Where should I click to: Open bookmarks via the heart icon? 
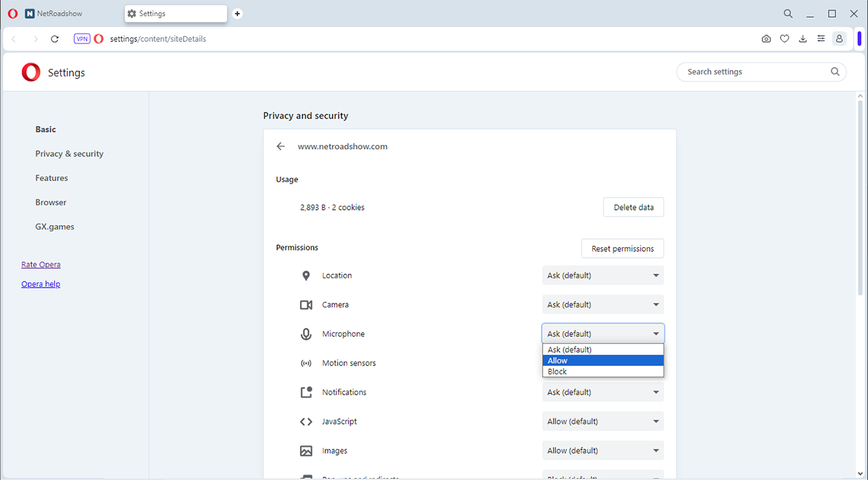pos(785,39)
